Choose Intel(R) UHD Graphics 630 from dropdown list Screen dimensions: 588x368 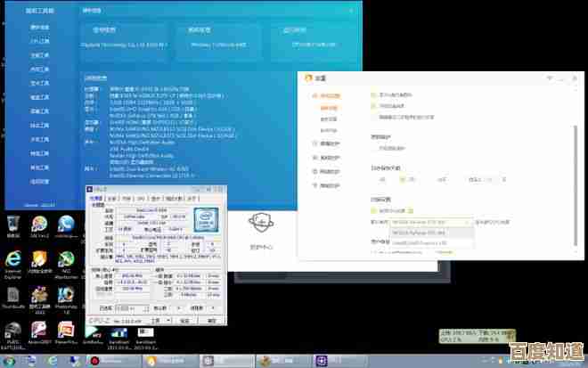tap(431, 243)
